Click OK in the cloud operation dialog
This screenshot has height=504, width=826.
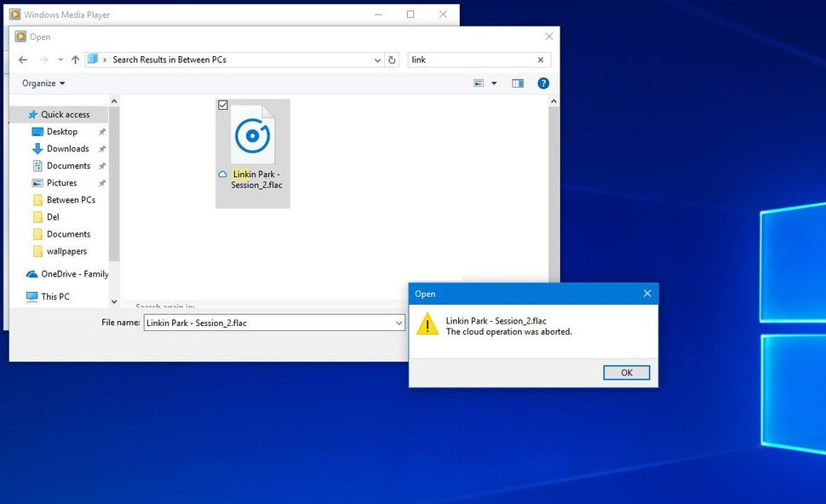tap(626, 372)
